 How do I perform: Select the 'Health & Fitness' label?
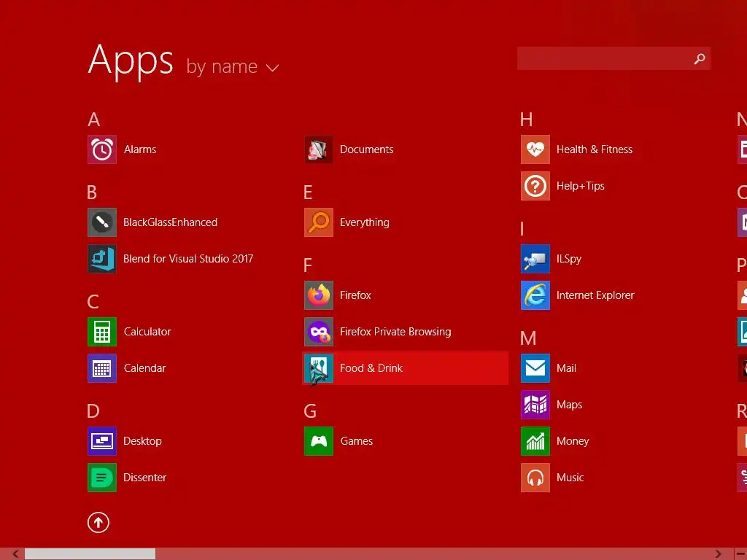tap(595, 149)
